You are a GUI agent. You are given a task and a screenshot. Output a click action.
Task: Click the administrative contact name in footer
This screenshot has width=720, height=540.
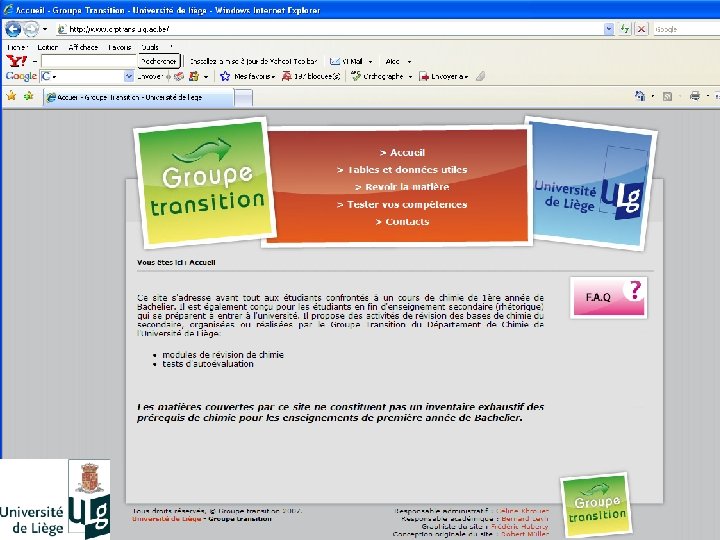[x=522, y=511]
